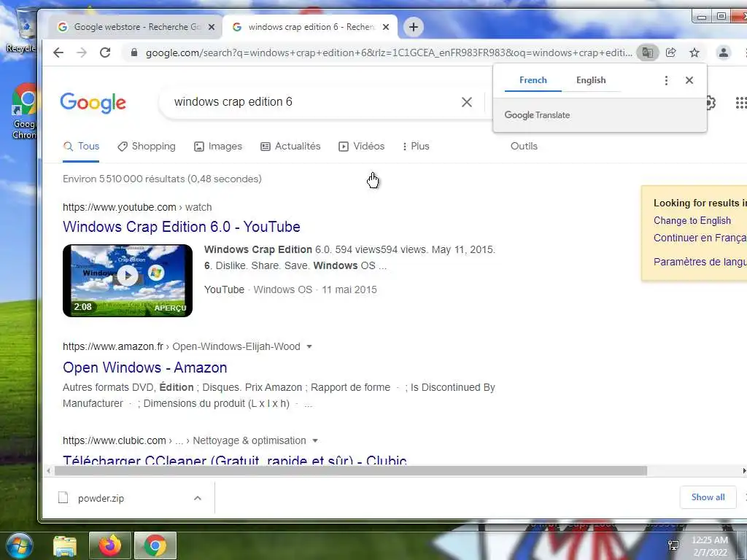The width and height of the screenshot is (747, 560).
Task: Click the horizontal scrollbar left arrow
Action: (48, 471)
